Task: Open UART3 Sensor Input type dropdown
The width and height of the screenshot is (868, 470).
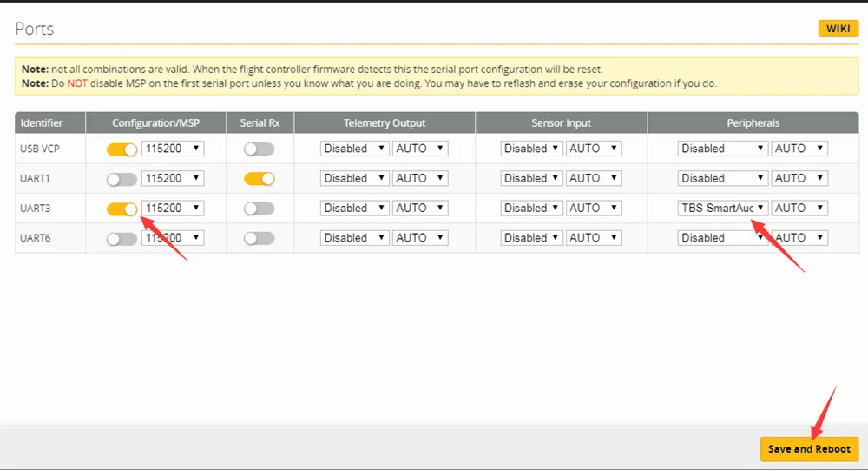Action: coord(531,209)
